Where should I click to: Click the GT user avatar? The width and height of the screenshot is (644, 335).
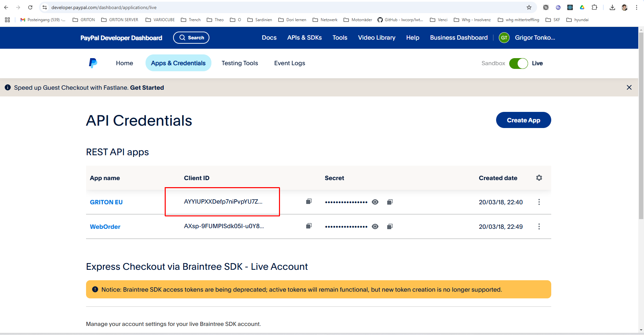[x=504, y=38]
